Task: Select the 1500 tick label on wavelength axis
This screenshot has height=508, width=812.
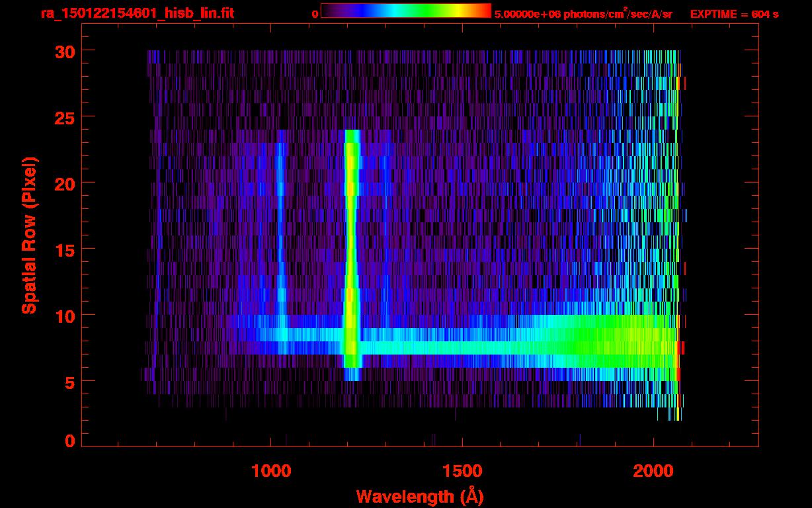Action: tap(462, 470)
